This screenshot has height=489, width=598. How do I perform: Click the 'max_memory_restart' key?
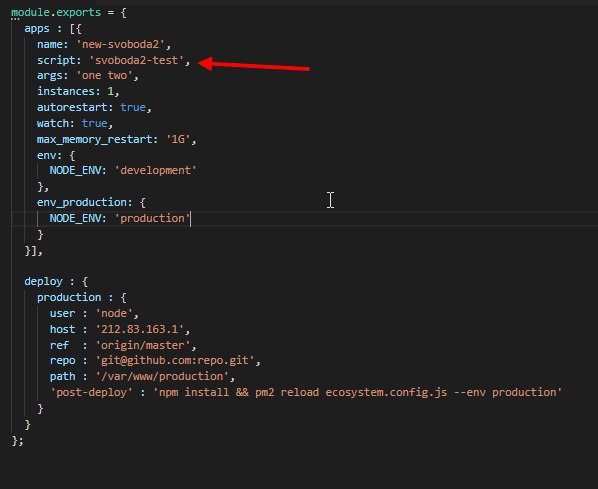point(95,139)
